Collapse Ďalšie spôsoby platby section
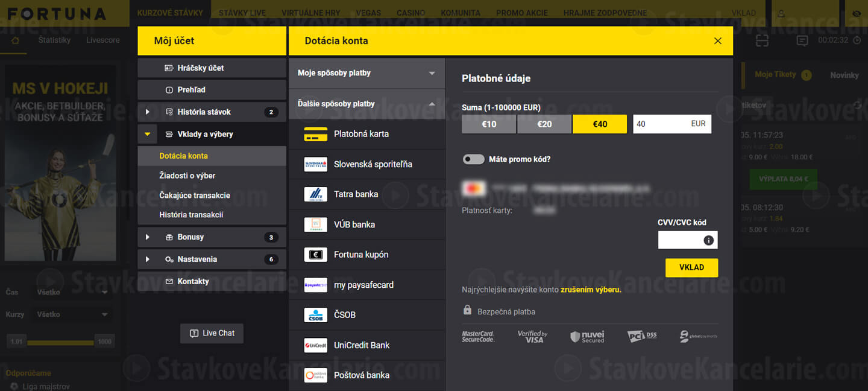Image resolution: width=868 pixels, height=391 pixels. tap(366, 104)
